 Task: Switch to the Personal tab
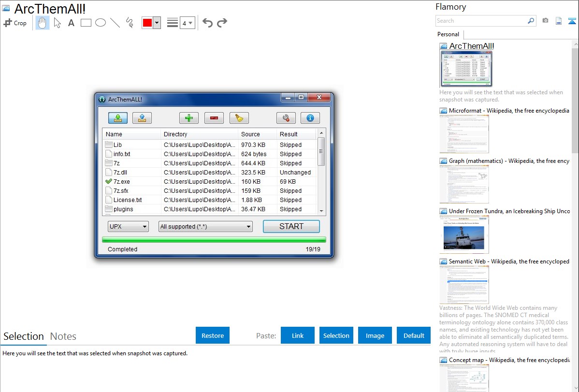pyautogui.click(x=449, y=34)
